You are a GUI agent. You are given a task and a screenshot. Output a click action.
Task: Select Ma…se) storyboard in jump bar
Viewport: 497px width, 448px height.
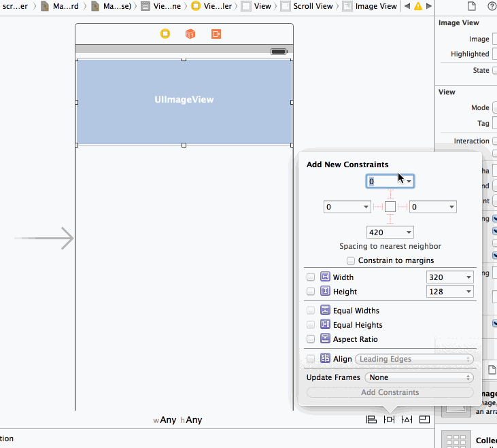[112, 6]
